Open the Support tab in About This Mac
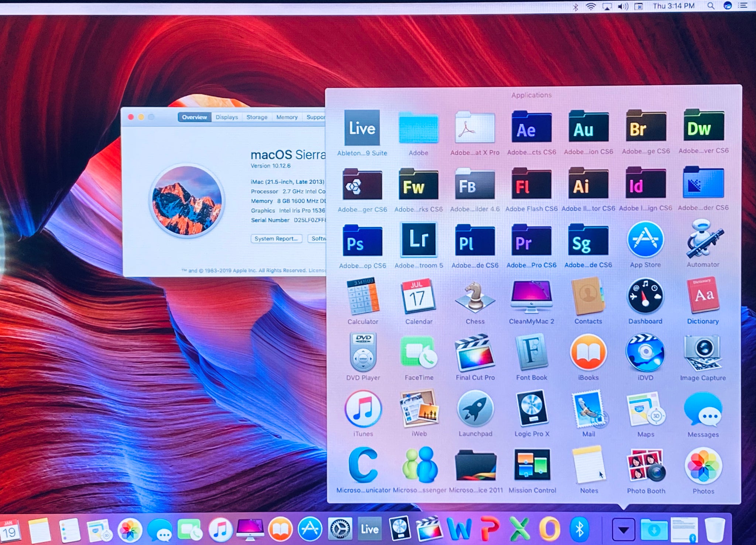 tap(315, 117)
